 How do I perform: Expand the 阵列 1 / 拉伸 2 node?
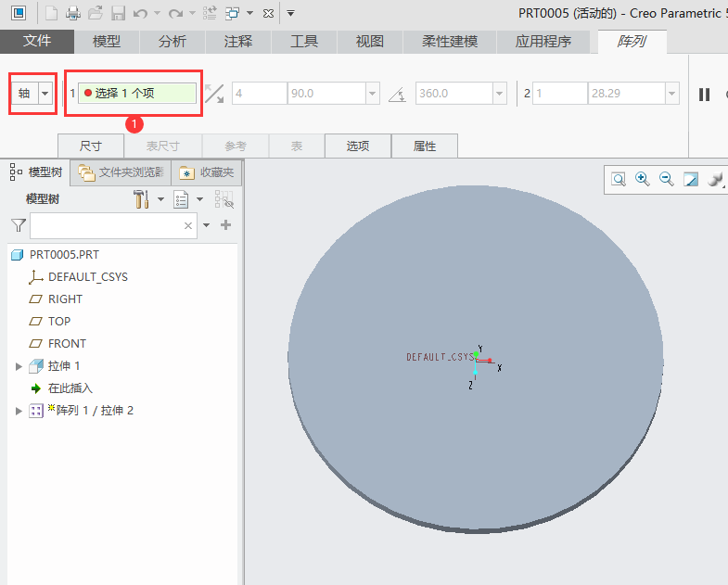click(19, 411)
